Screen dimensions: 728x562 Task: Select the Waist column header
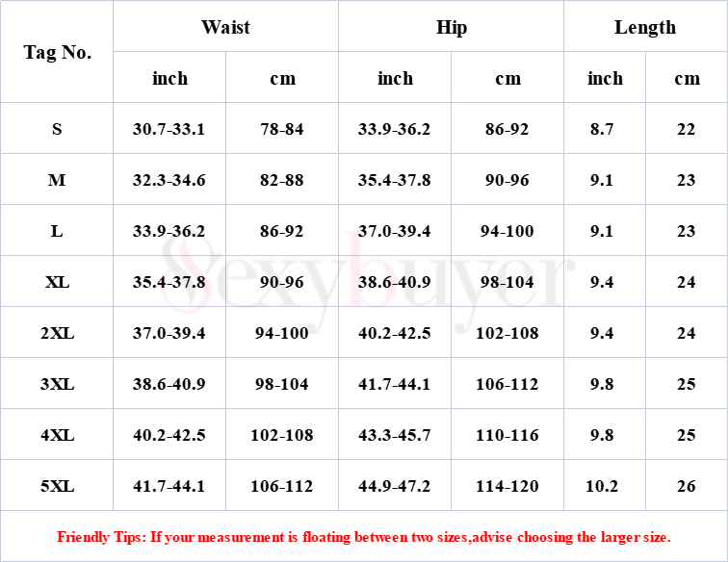point(225,27)
